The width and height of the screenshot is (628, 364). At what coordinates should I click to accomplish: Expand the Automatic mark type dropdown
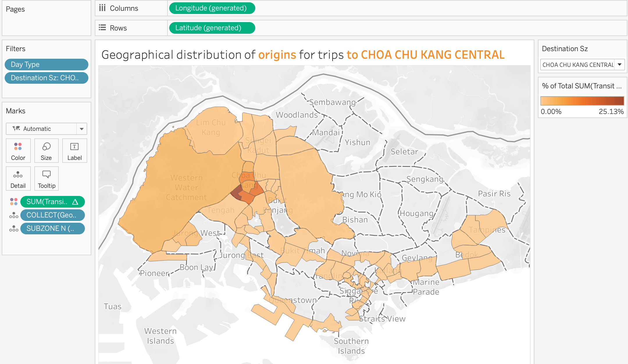tap(82, 129)
